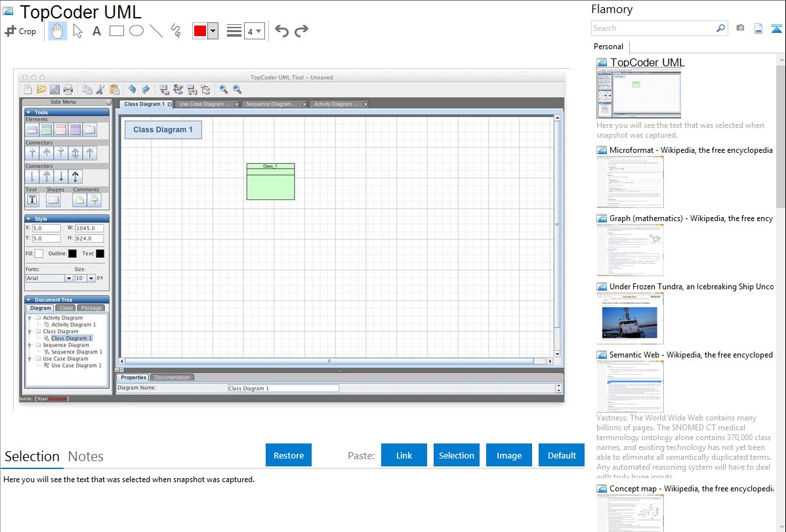This screenshot has height=532, width=786.
Task: Click the search magnifier icon
Action: pyautogui.click(x=721, y=28)
